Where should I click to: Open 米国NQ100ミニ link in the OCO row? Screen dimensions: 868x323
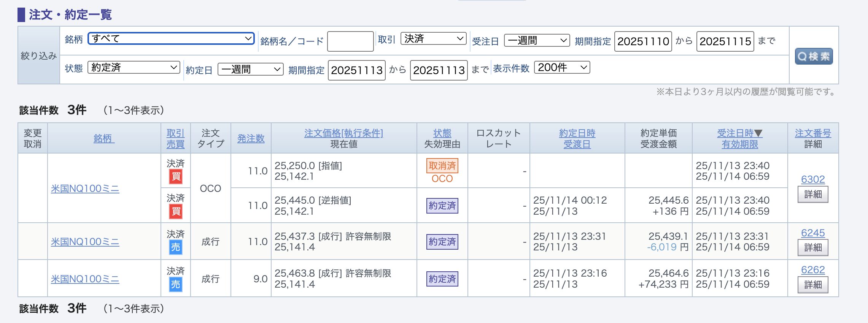pos(85,188)
